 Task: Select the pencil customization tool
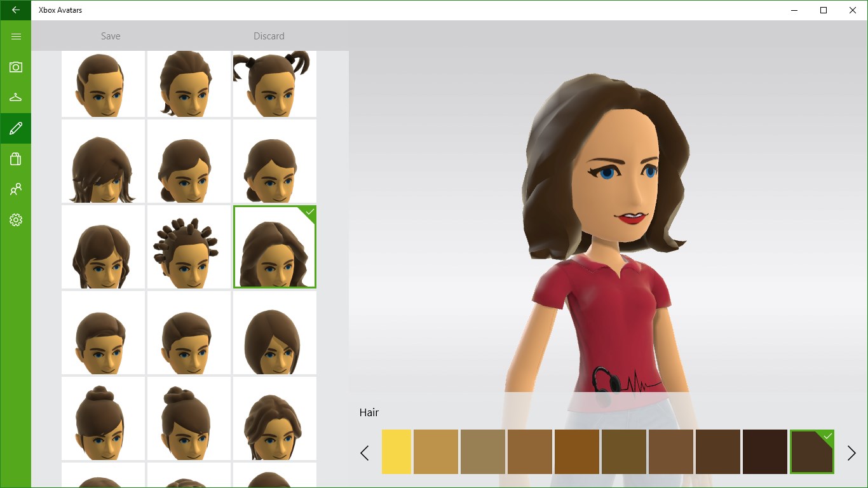15,128
